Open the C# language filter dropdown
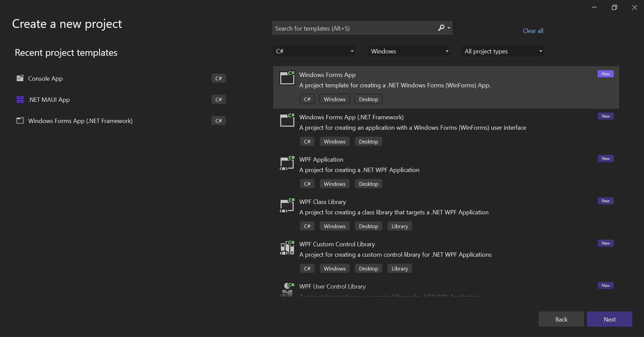 [x=314, y=51]
